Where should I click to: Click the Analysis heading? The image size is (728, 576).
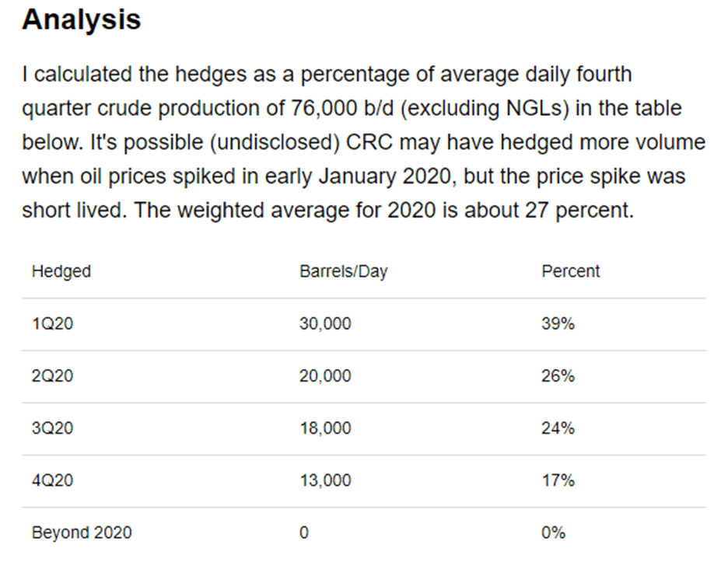coord(82,20)
